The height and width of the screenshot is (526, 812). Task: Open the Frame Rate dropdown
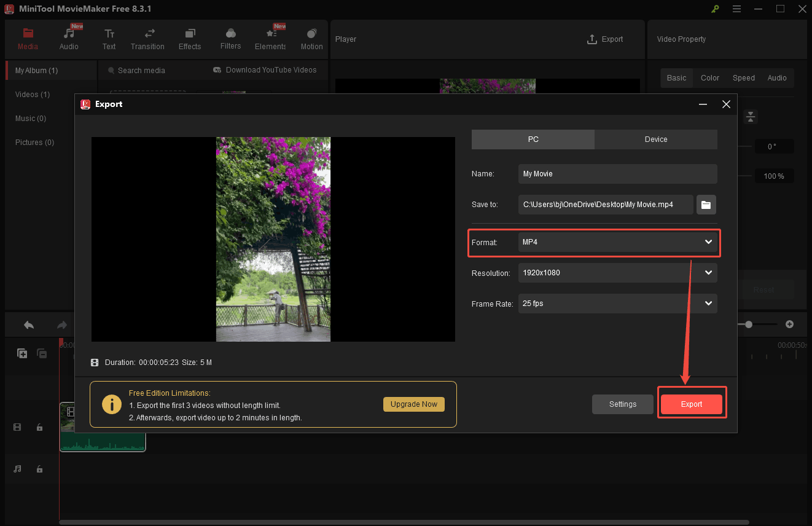(x=617, y=304)
